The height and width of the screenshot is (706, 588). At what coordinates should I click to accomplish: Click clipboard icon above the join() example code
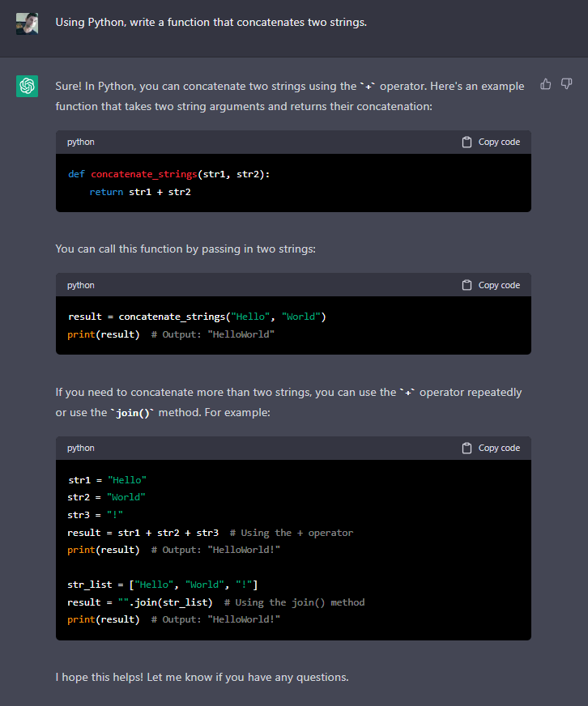click(x=467, y=449)
